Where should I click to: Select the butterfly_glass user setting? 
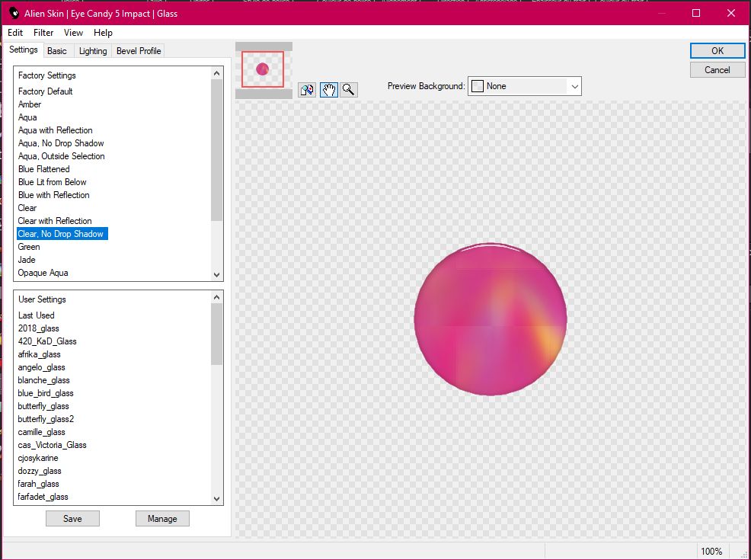[43, 406]
